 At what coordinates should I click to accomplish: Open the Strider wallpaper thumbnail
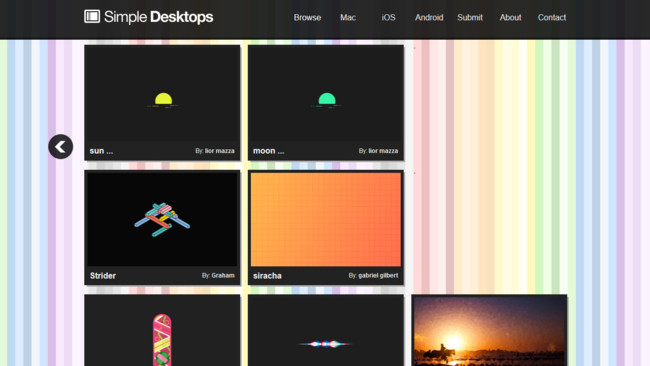tap(162, 219)
